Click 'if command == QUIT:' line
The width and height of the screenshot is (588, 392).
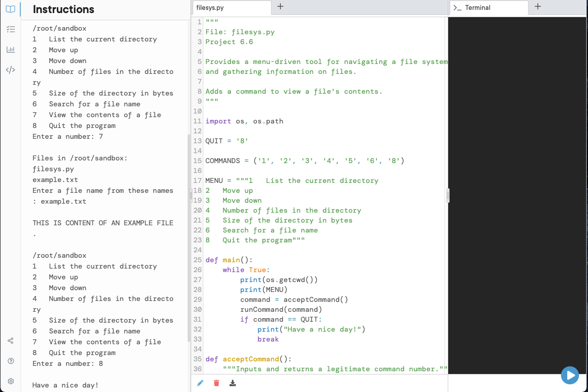tap(281, 319)
